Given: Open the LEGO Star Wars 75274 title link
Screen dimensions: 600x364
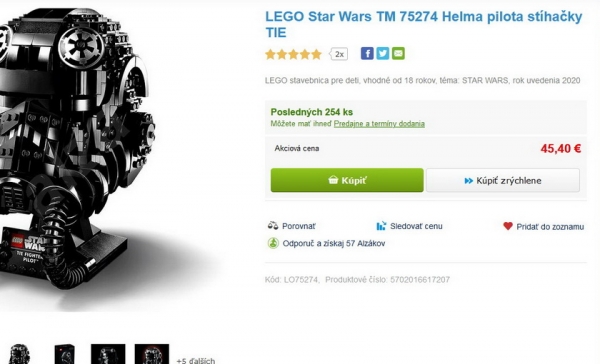Looking at the screenshot, I should pyautogui.click(x=424, y=24).
